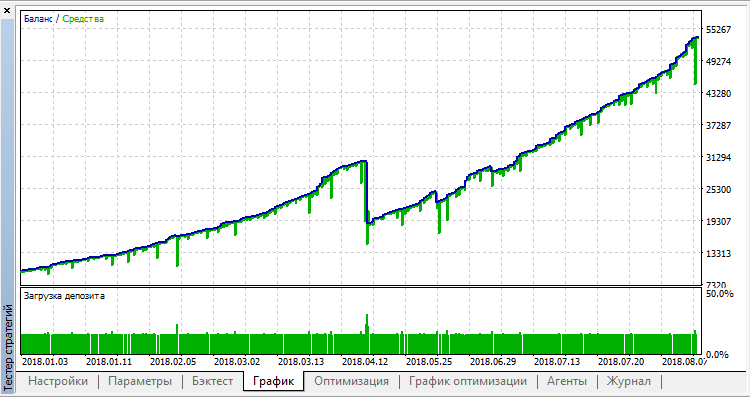This screenshot has height=398, width=750.
Task: Click the 2018.01.03 date label
Action: pos(45,361)
